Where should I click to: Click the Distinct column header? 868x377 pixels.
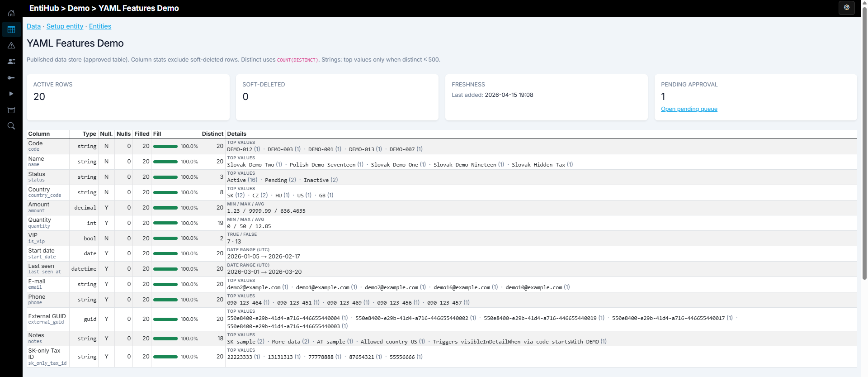212,134
